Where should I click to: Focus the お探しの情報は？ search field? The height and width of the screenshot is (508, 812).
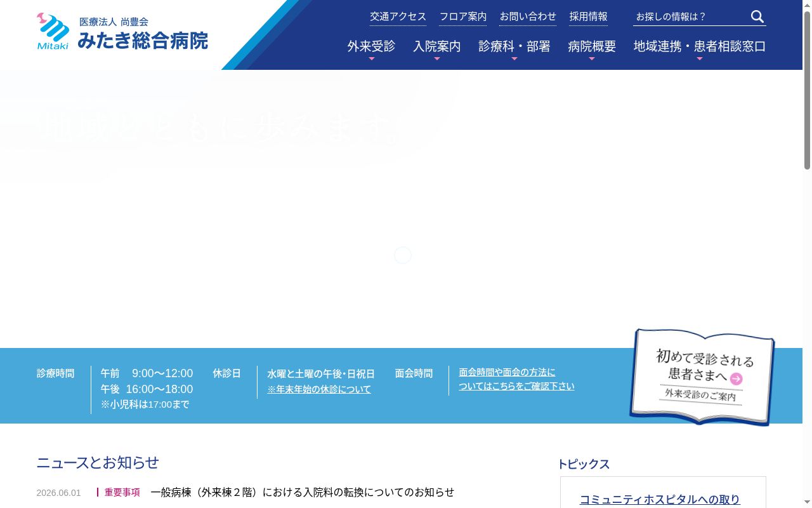690,17
